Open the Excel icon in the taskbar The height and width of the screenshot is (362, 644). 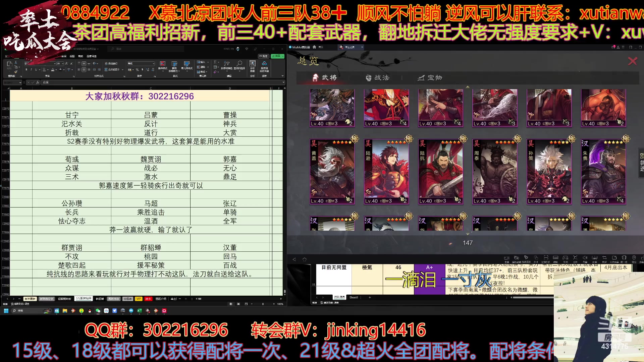[139, 311]
